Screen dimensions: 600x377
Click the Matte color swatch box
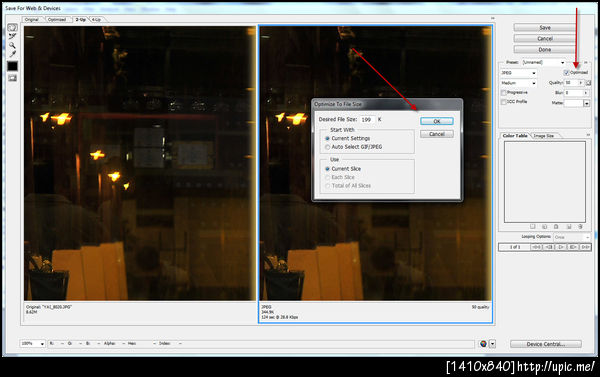click(x=574, y=103)
